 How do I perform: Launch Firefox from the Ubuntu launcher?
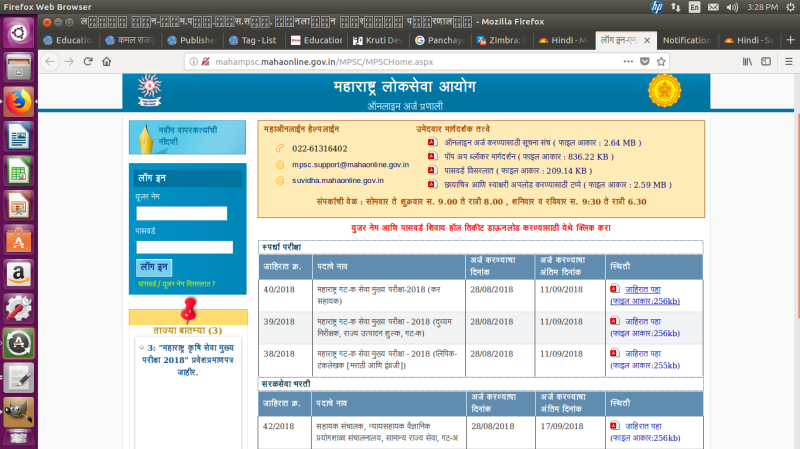[x=18, y=102]
